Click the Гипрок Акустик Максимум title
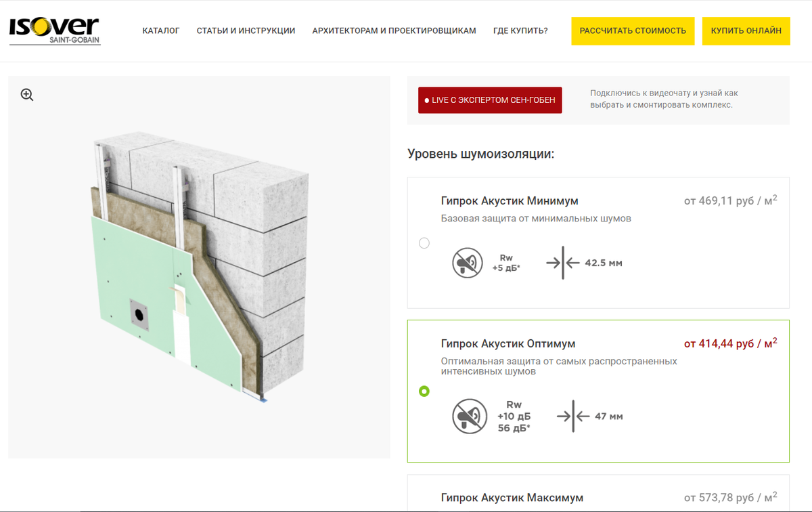 tap(512, 498)
